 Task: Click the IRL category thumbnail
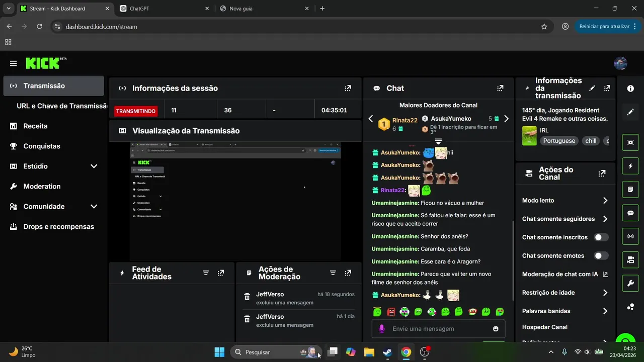pyautogui.click(x=529, y=136)
